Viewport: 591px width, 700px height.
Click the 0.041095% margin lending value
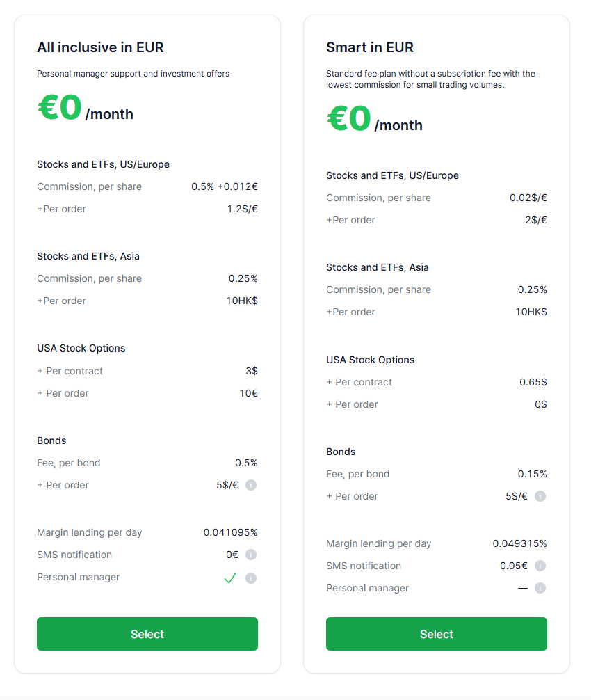tap(230, 532)
